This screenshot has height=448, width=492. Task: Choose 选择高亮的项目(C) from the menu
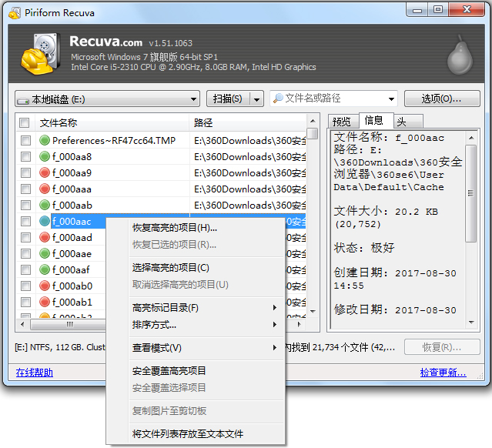tap(196, 268)
